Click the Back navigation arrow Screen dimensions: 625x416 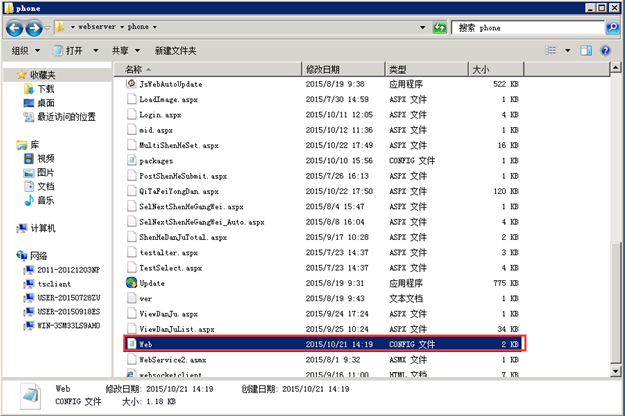click(16, 28)
